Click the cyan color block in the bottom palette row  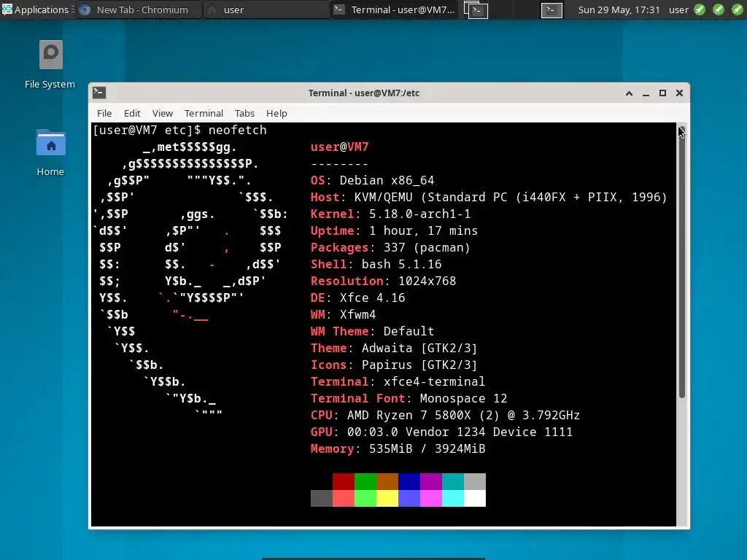(x=453, y=498)
